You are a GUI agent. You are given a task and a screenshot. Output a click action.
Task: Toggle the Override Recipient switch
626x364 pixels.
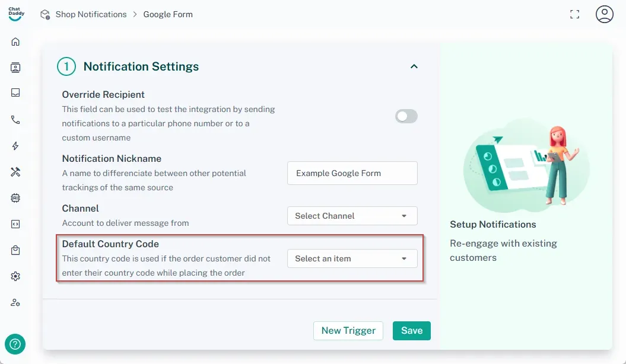pos(406,116)
